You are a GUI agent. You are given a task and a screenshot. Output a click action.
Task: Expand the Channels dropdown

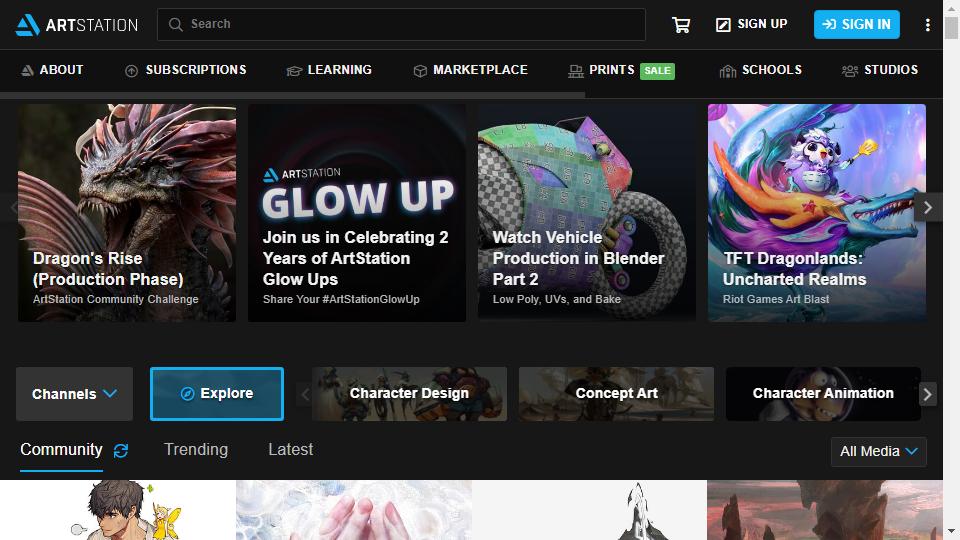tap(74, 394)
